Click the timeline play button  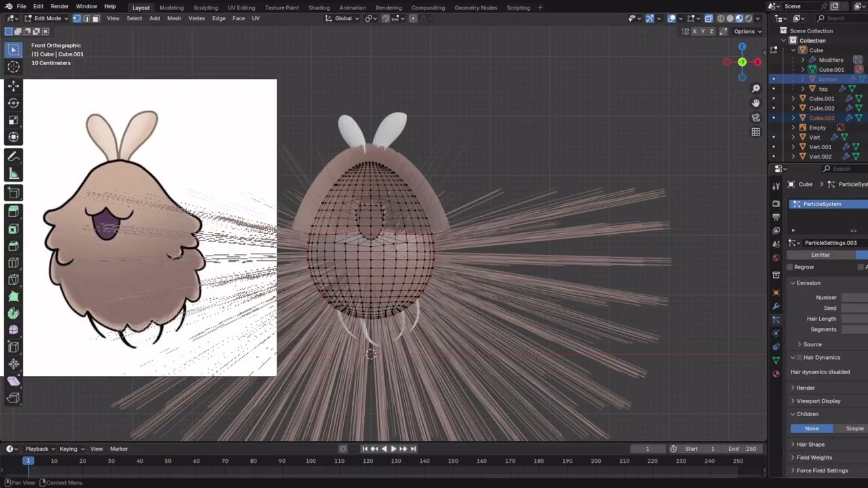click(x=393, y=449)
